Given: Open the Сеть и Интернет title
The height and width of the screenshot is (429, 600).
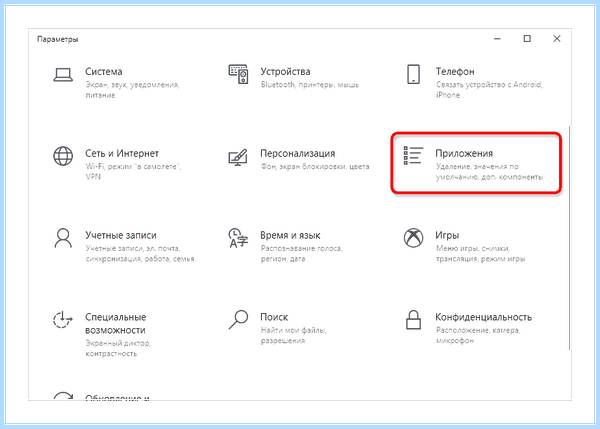Looking at the screenshot, I should (x=122, y=153).
